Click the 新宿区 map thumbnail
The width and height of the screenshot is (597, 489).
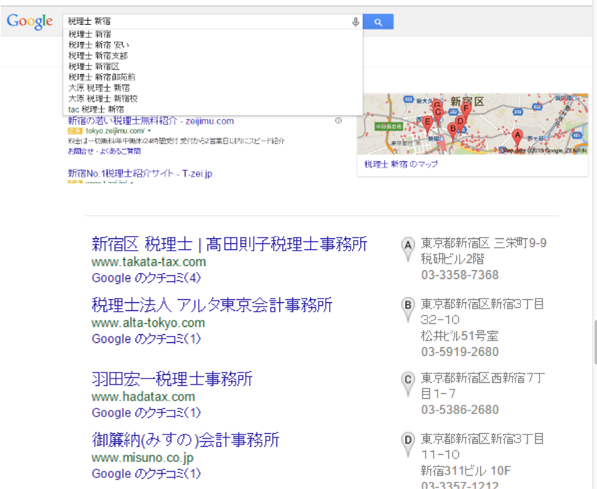[472, 124]
